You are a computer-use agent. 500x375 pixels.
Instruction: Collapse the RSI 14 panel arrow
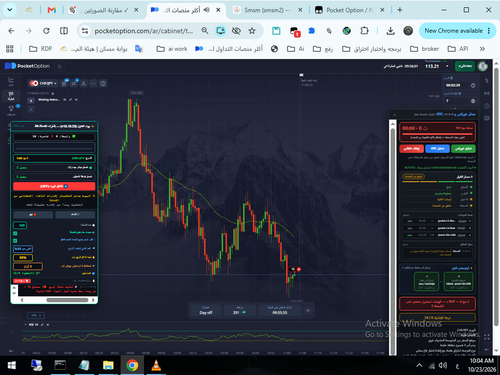26,324
